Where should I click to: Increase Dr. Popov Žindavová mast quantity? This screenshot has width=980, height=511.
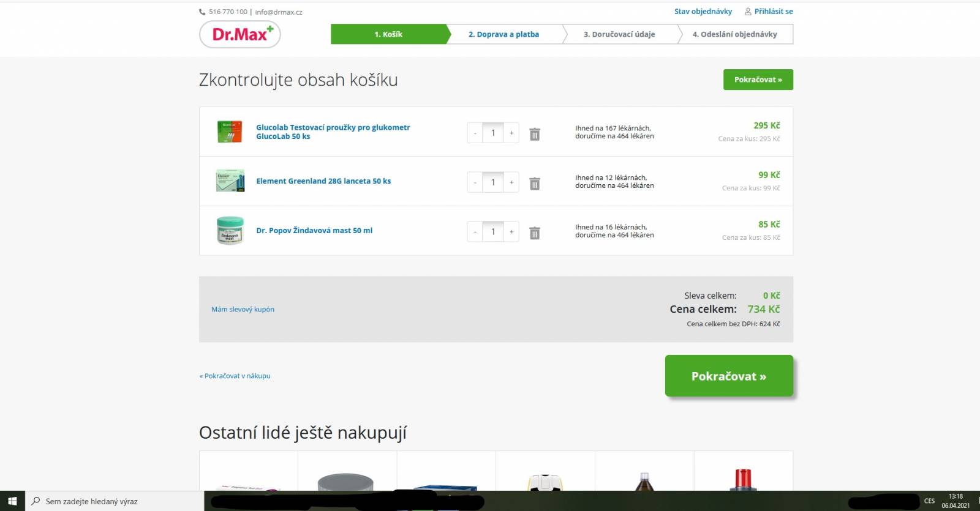(511, 232)
